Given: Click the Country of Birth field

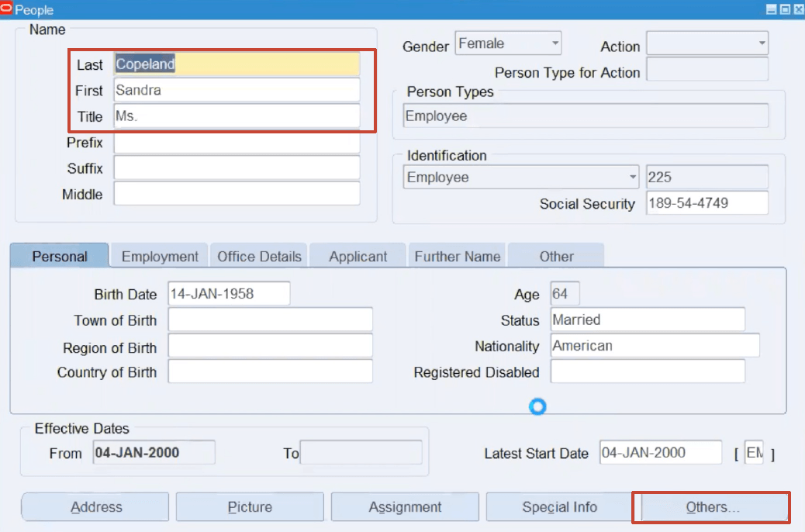Looking at the screenshot, I should click(x=270, y=371).
